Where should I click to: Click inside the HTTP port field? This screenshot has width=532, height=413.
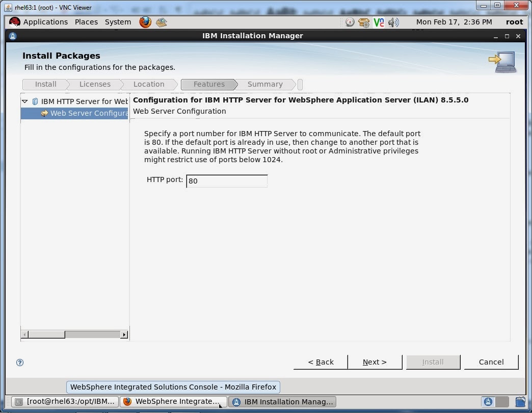(226, 180)
